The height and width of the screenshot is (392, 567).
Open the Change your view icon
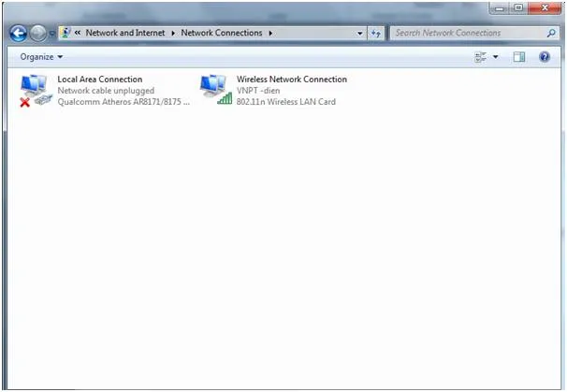tap(481, 57)
